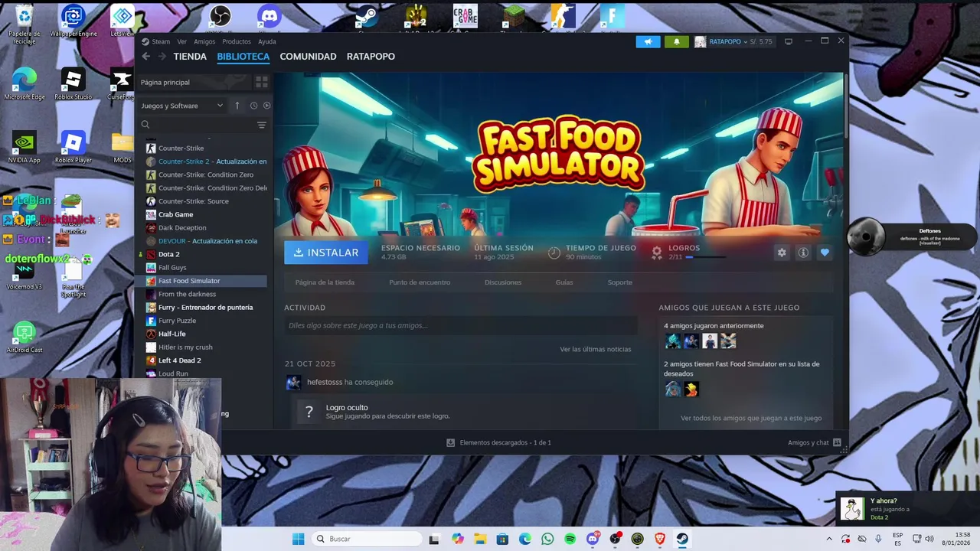This screenshot has height=551, width=980.
Task: Click the activity text box about this game
Action: pos(460,325)
